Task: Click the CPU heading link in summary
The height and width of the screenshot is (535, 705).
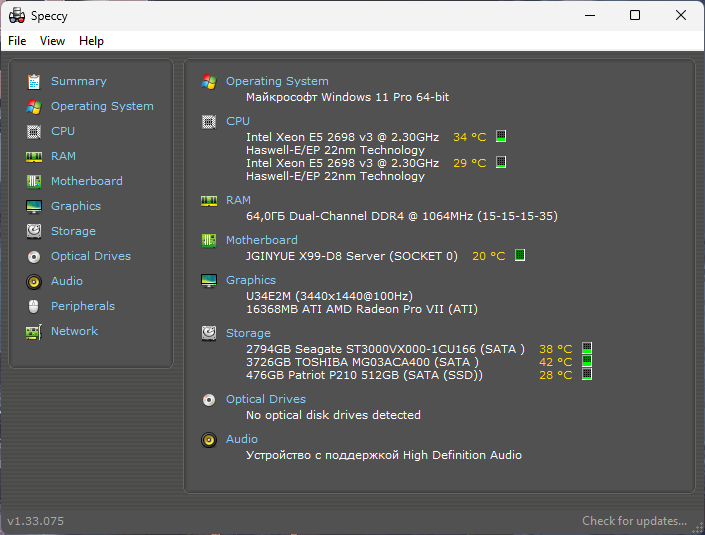Action: pyautogui.click(x=237, y=121)
